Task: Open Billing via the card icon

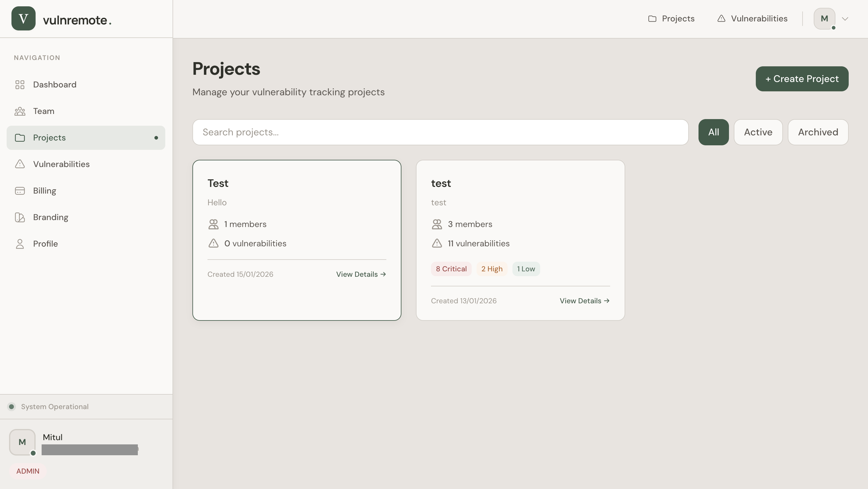Action: click(x=20, y=191)
